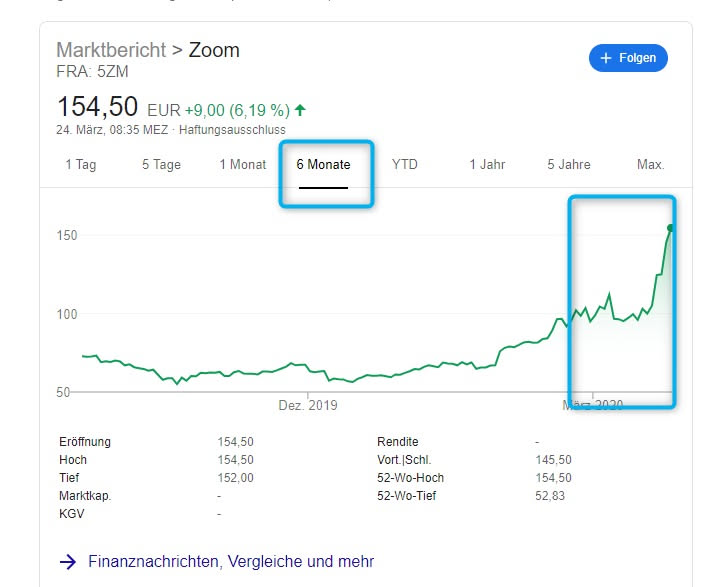Click the green endpoint dot on chart
702x587 pixels.
tap(670, 228)
